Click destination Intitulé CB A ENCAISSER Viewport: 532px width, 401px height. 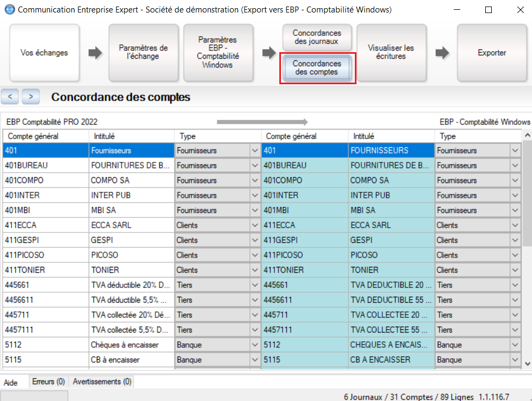click(x=392, y=360)
